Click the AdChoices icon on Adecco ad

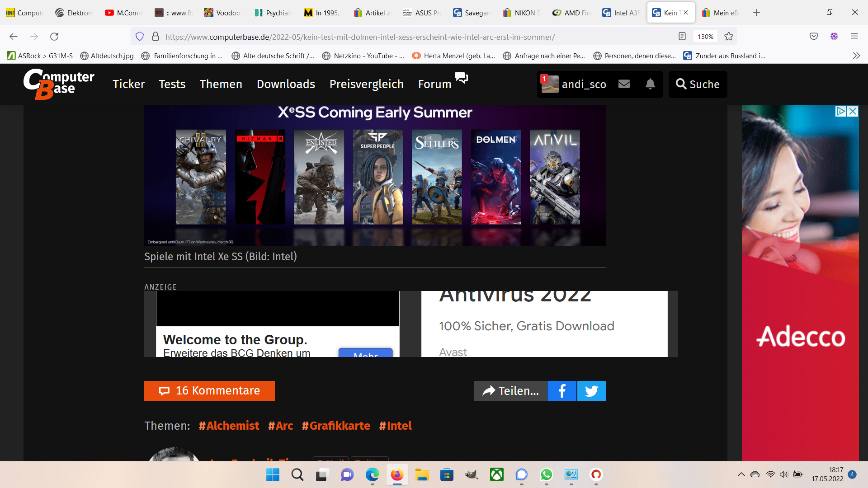click(x=841, y=111)
